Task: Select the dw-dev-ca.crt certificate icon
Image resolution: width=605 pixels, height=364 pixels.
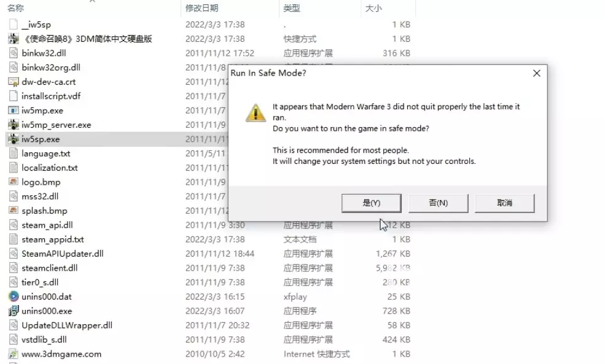Action: pyautogui.click(x=14, y=82)
